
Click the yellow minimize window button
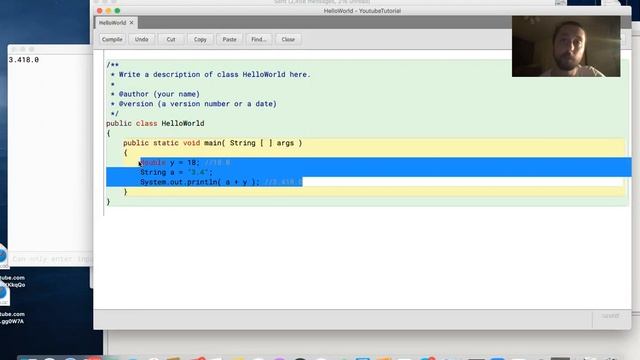pyautogui.click(x=109, y=11)
